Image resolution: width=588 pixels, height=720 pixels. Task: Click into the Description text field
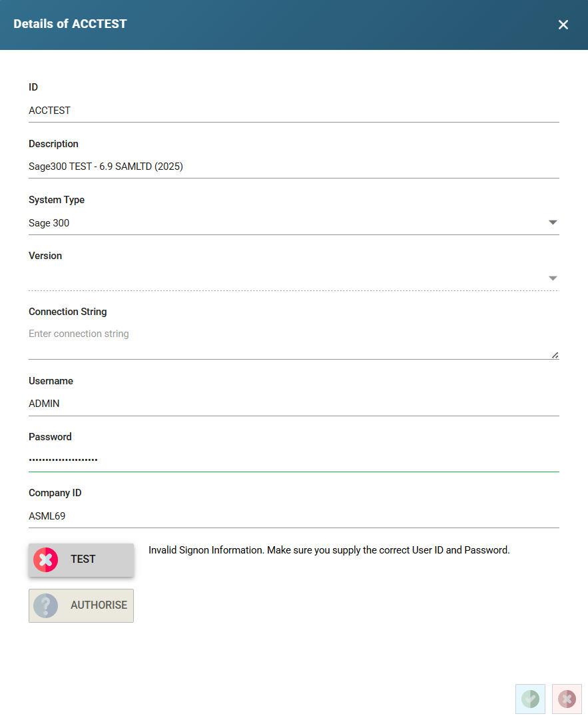tap(293, 167)
